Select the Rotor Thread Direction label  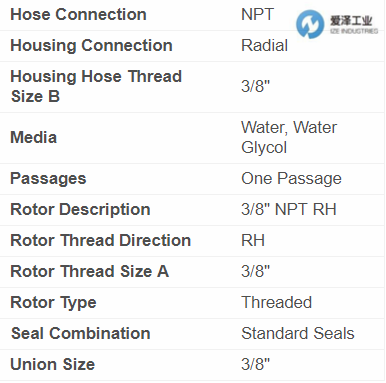coord(101,241)
